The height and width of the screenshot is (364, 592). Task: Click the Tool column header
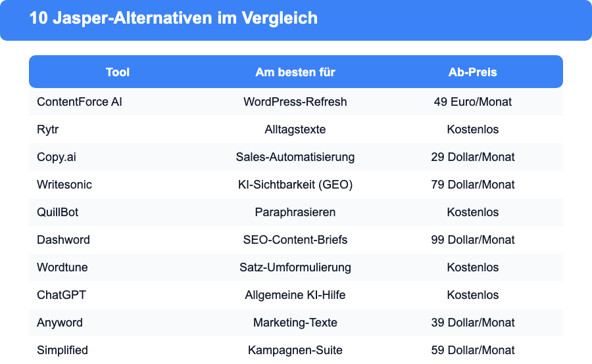[x=118, y=72]
